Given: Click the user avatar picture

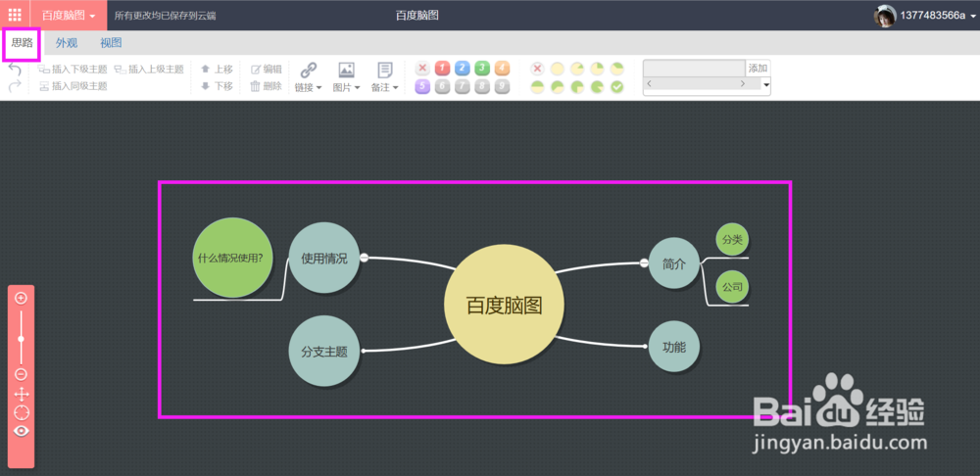Looking at the screenshot, I should click(885, 16).
